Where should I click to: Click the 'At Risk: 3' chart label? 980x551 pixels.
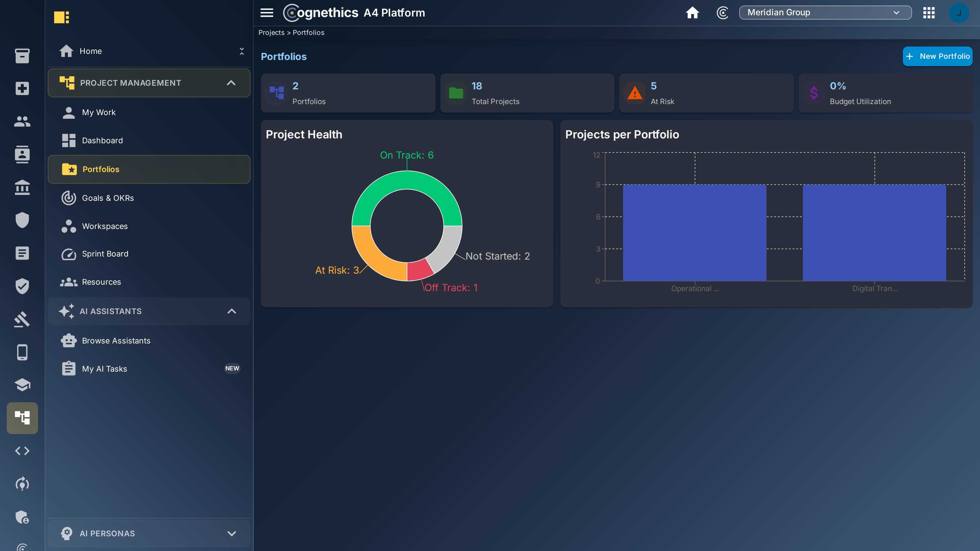[337, 270]
